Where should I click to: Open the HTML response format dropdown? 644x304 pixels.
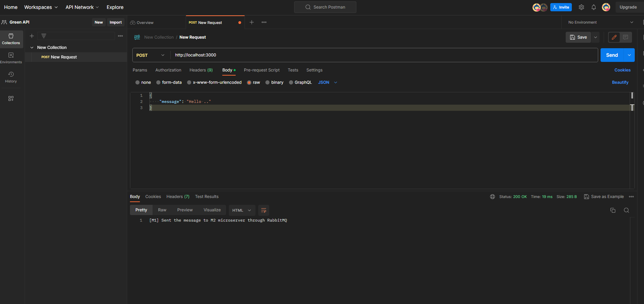click(242, 210)
